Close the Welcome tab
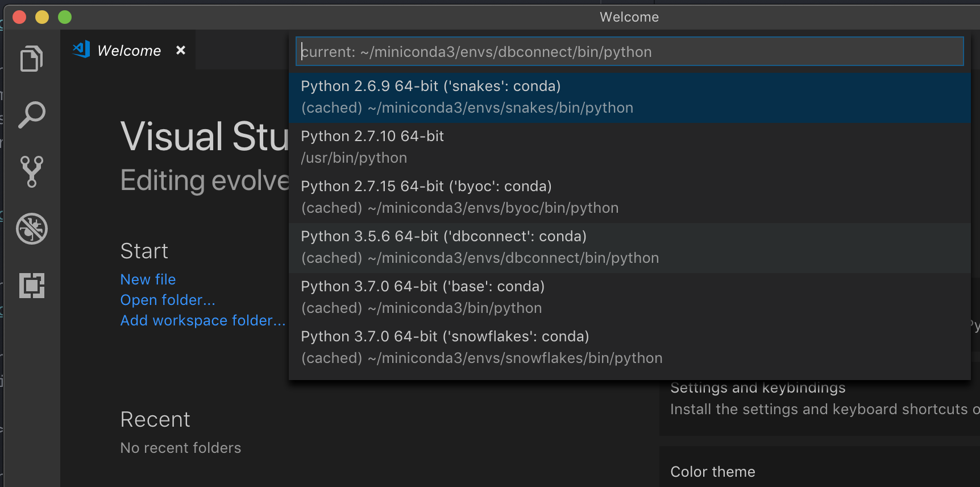 [x=181, y=50]
